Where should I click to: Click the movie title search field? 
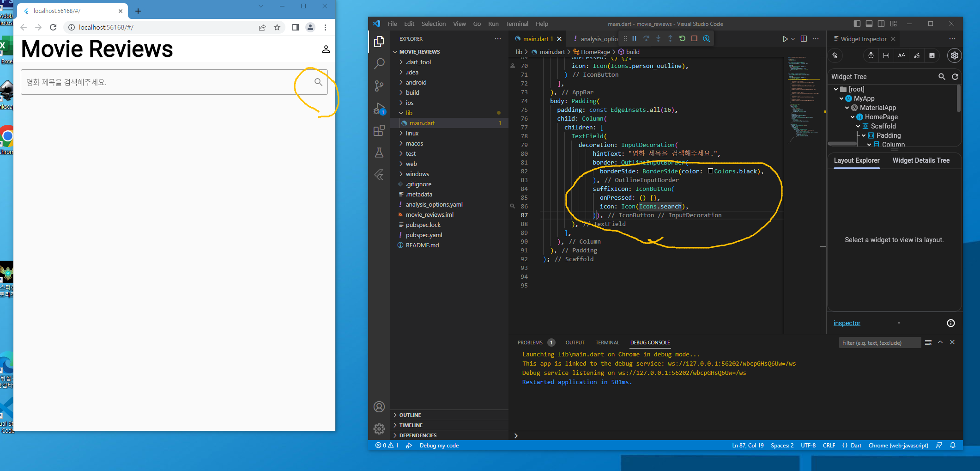[x=175, y=82]
